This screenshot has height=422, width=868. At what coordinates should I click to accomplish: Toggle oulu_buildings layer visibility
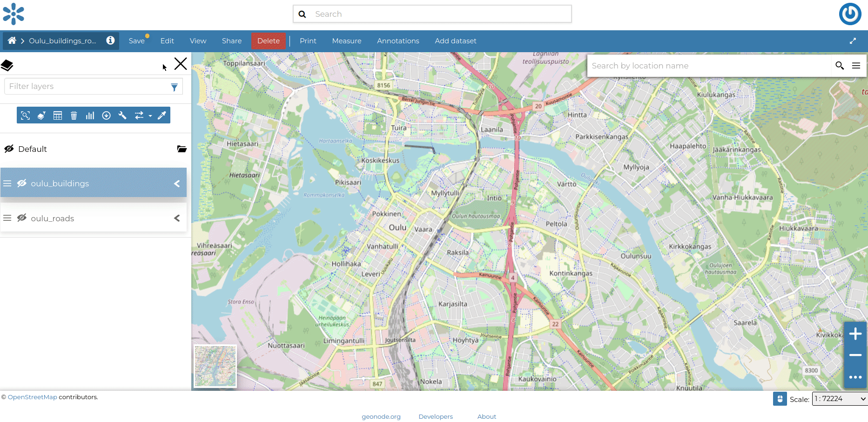coord(22,184)
